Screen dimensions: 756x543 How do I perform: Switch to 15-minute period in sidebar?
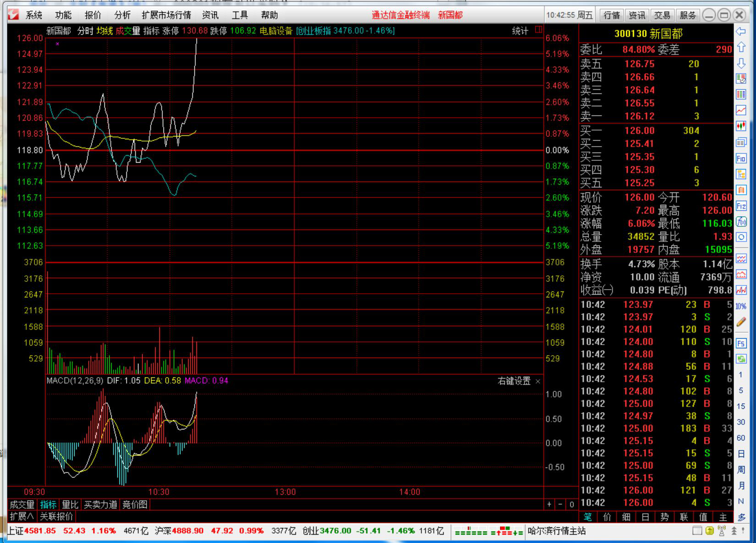click(x=741, y=406)
